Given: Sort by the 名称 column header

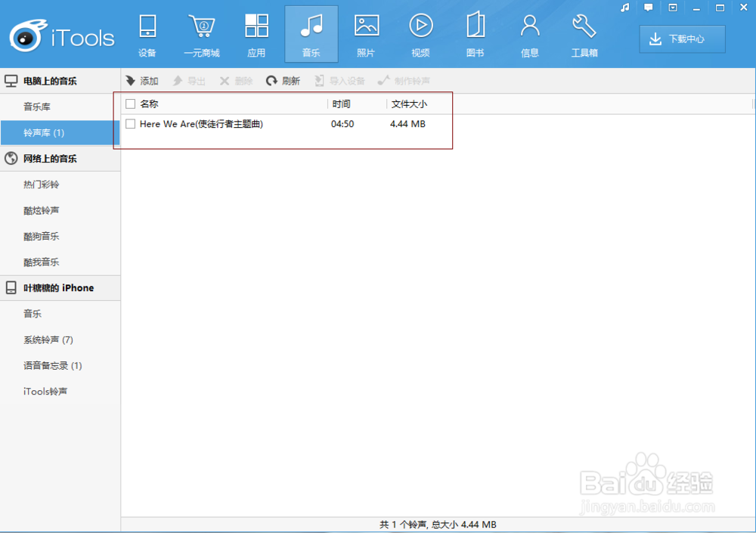Looking at the screenshot, I should pyautogui.click(x=149, y=104).
